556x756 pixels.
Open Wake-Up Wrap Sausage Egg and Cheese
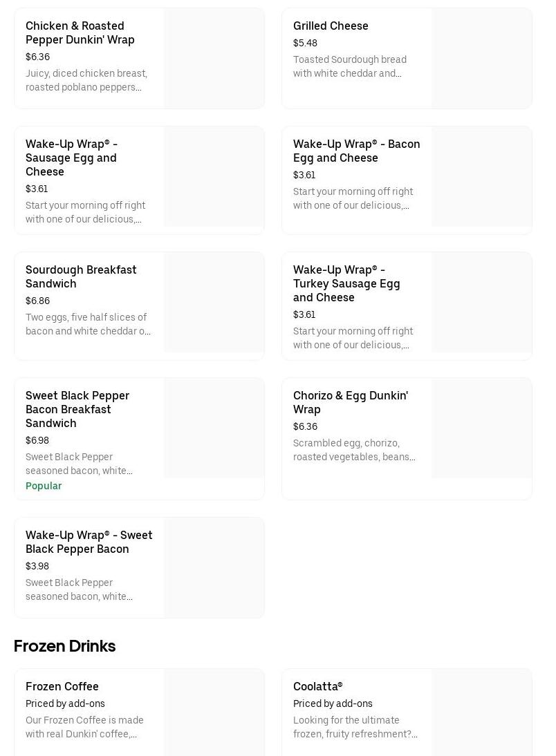pyautogui.click(x=71, y=158)
